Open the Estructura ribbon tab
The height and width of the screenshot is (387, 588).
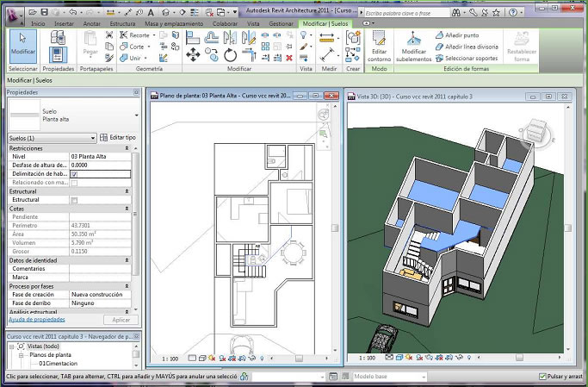point(121,23)
